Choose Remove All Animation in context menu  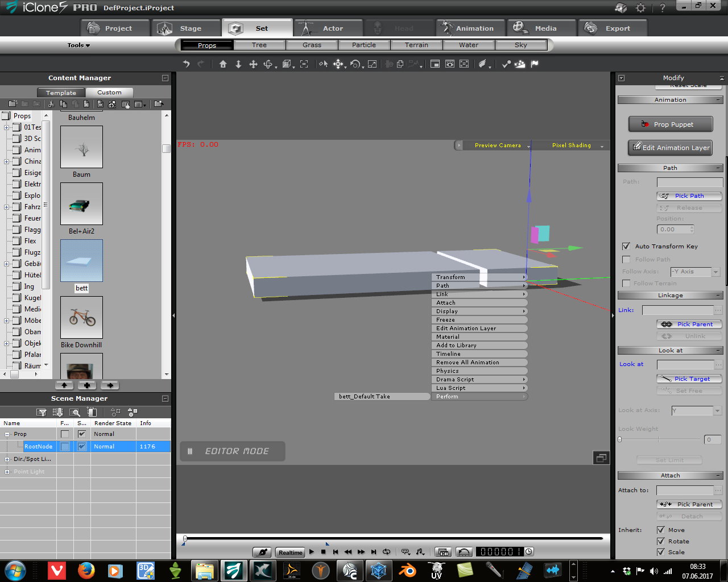[x=479, y=363]
